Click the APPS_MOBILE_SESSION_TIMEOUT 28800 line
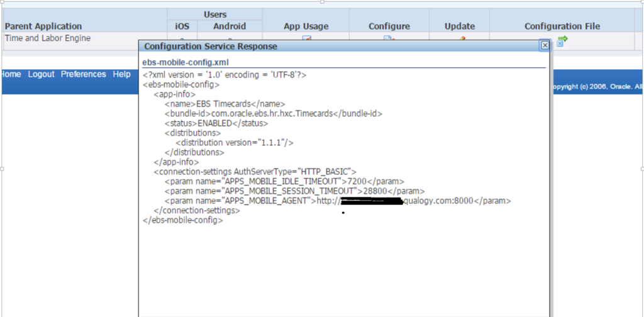Image resolution: width=644 pixels, height=317 pixels. coord(294,191)
